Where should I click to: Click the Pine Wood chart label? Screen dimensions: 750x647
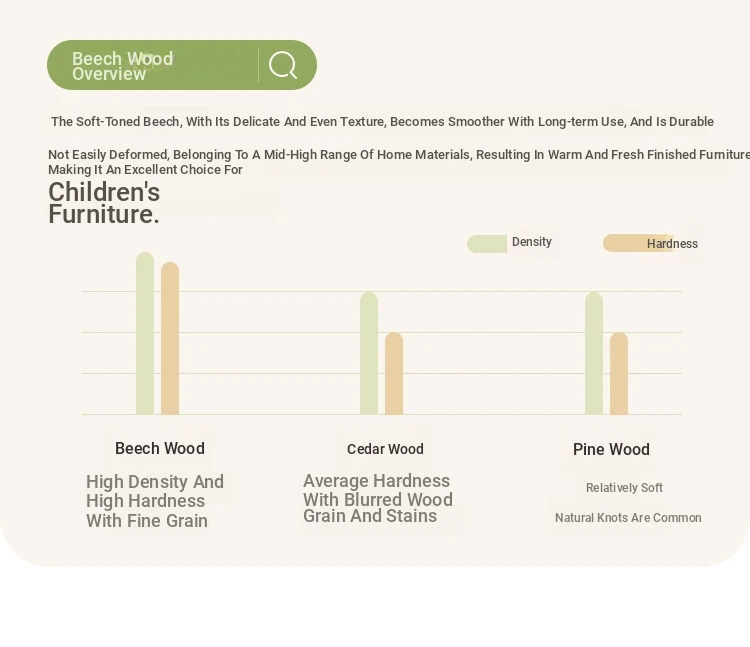tap(611, 450)
